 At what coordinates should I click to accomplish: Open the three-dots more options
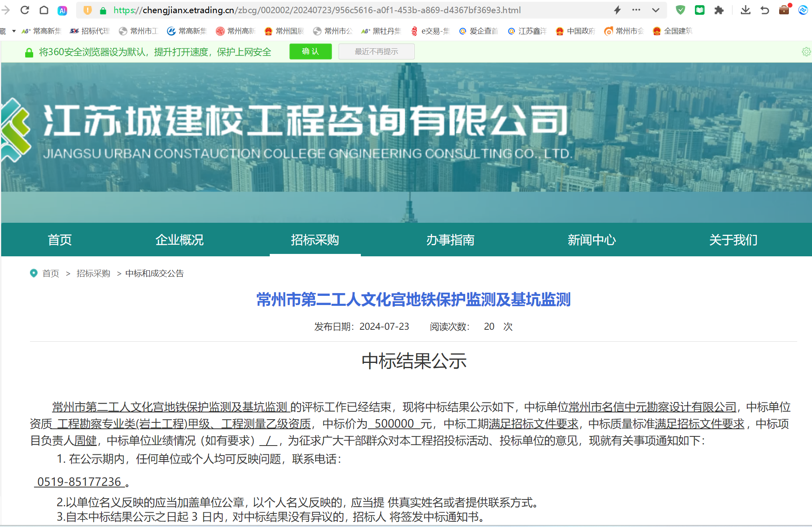pyautogui.click(x=636, y=10)
